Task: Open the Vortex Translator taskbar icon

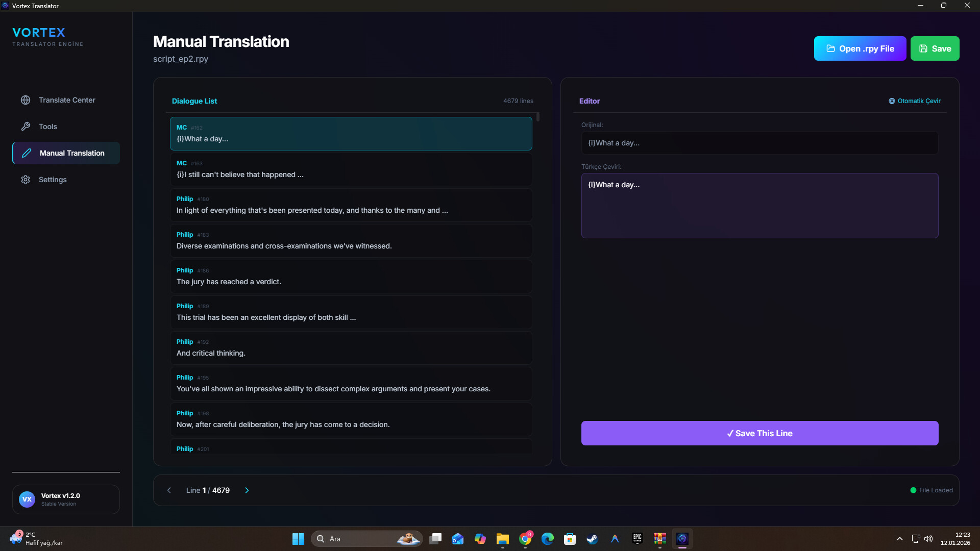Action: (x=682, y=539)
